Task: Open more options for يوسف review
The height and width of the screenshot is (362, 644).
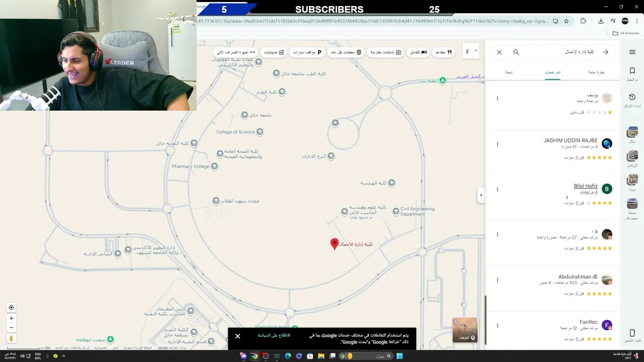Action: pyautogui.click(x=498, y=99)
